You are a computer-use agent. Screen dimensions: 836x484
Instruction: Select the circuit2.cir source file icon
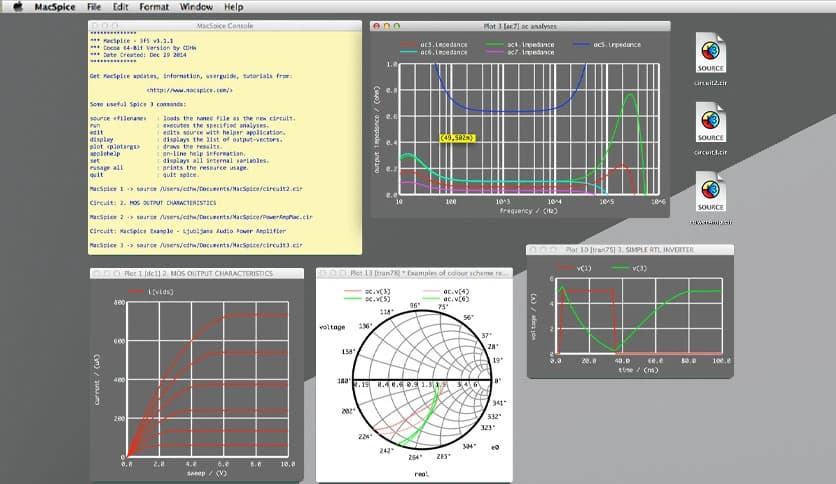pyautogui.click(x=709, y=53)
